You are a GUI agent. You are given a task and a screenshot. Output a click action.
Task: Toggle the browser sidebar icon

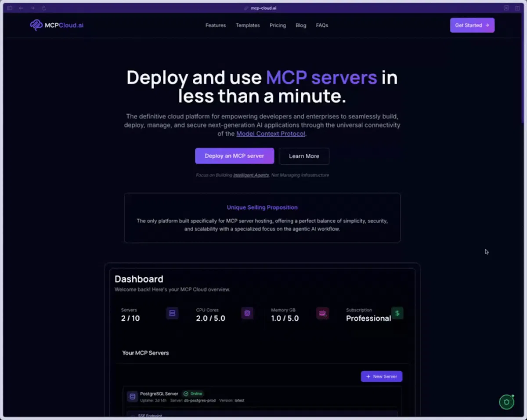[10, 8]
